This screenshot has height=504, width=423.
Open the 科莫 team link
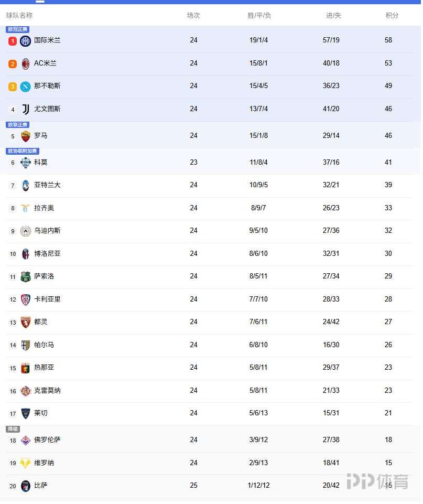click(x=41, y=163)
